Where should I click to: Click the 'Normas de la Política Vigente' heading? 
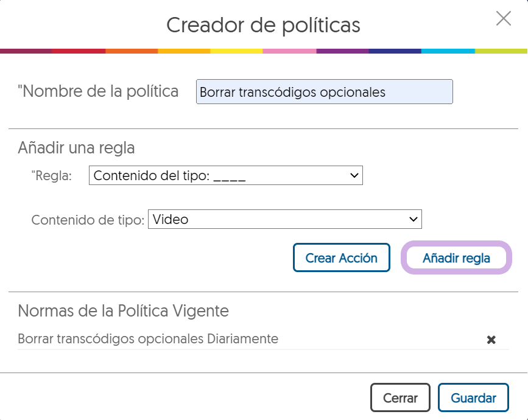123,311
